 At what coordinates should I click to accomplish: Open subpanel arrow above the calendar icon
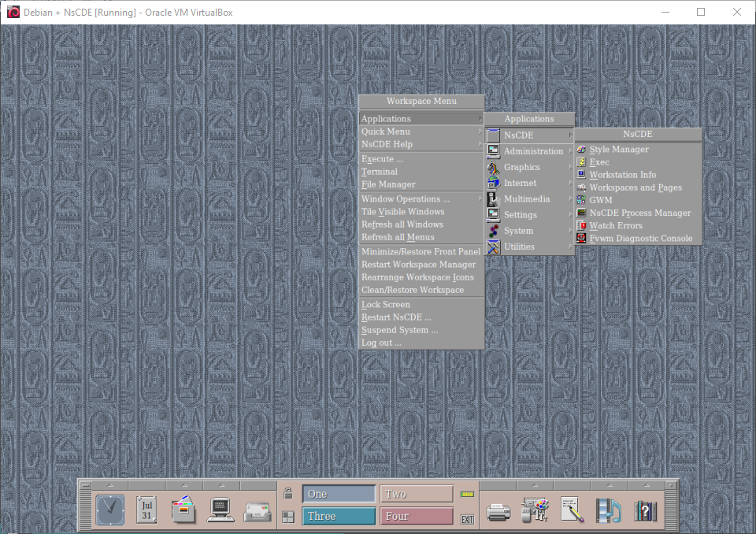click(x=147, y=484)
